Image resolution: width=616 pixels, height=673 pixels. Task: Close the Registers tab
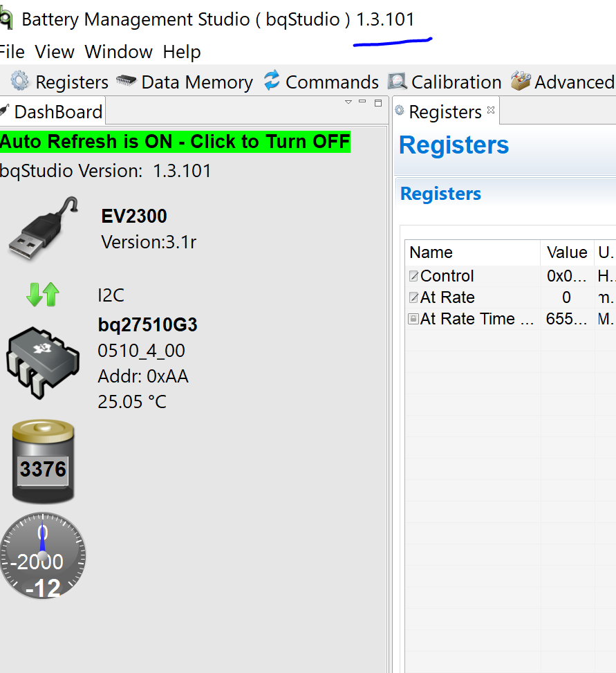point(491,110)
